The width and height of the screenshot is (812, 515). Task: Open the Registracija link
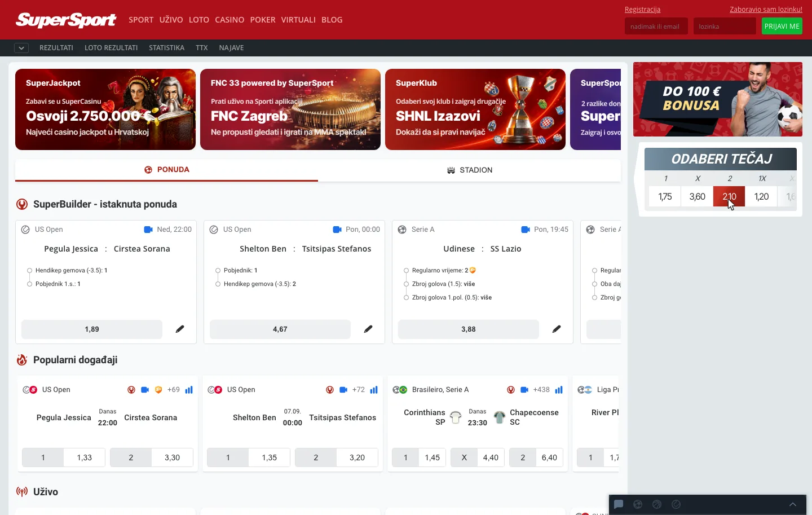642,10
